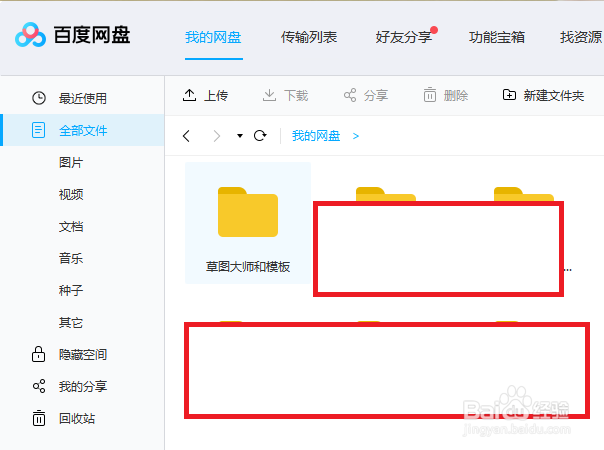Open the 找资源 tab
This screenshot has height=450, width=604.
pos(581,37)
